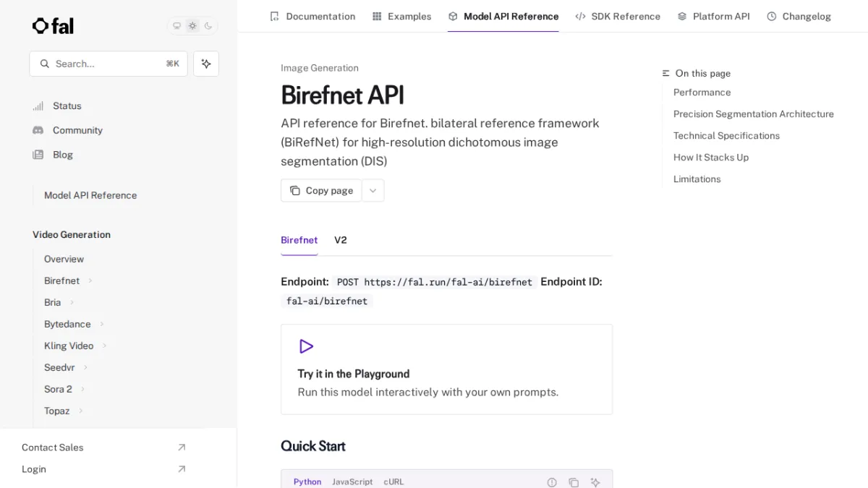Open the Examples tab
The height and width of the screenshot is (488, 868).
[x=401, y=16]
